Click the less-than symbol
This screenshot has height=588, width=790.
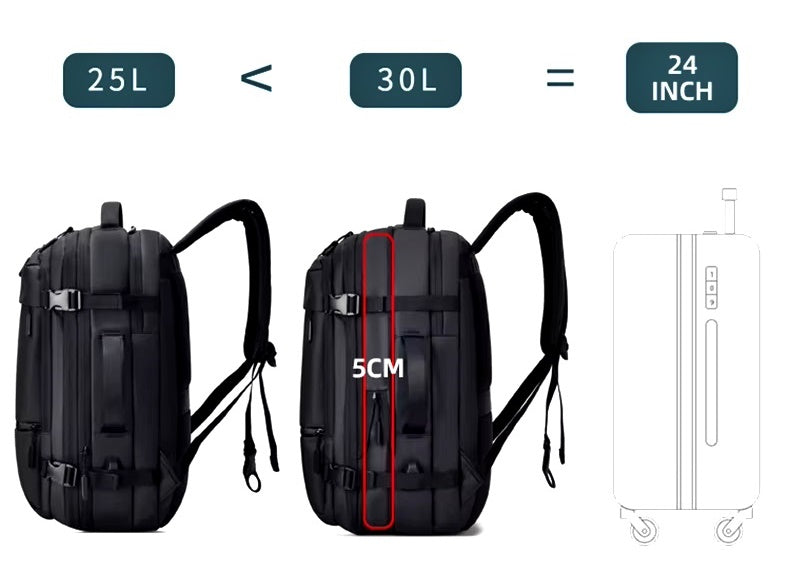pyautogui.click(x=256, y=78)
